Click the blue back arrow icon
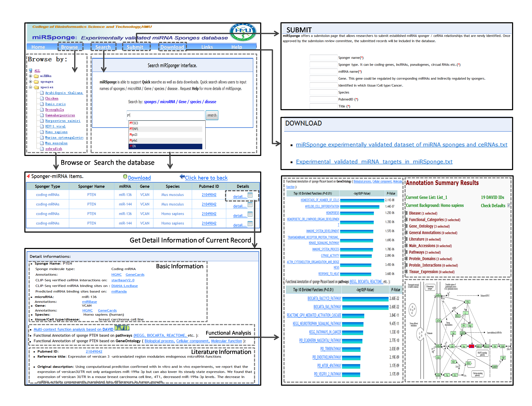The height and width of the screenshot is (406, 532). click(x=182, y=177)
